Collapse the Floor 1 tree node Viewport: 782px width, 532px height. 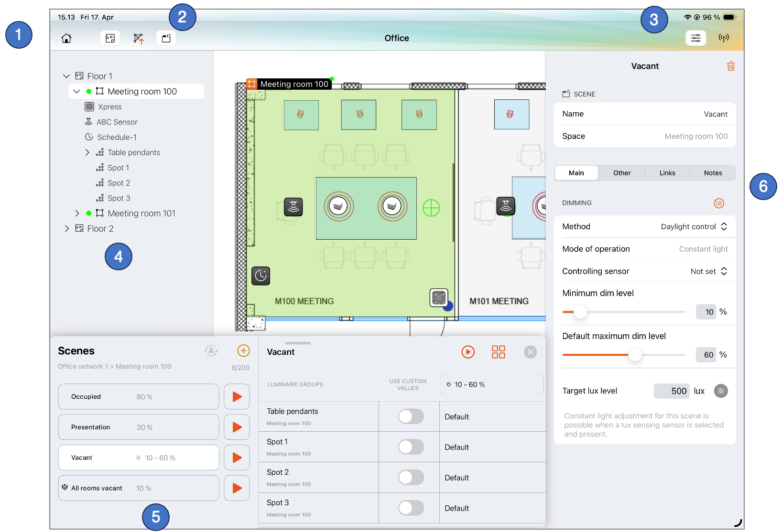(66, 76)
